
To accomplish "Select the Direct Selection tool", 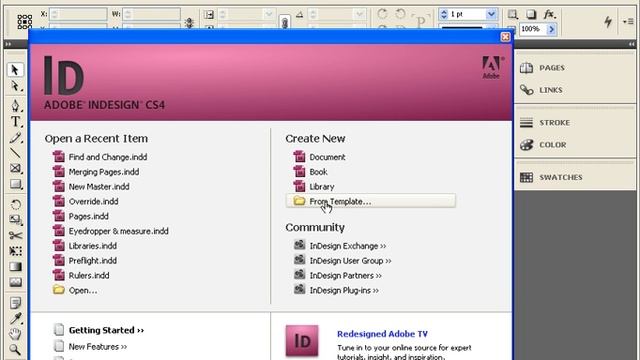I will click(x=15, y=87).
